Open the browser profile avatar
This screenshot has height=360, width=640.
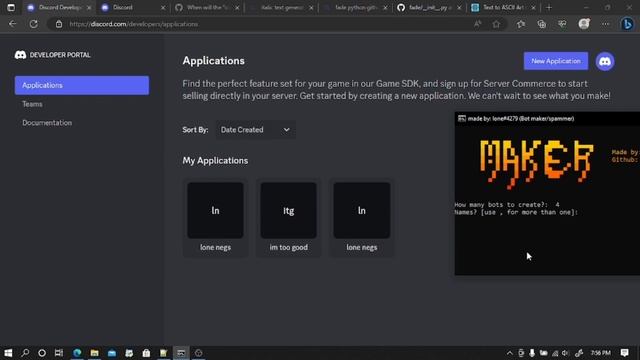tap(584, 24)
